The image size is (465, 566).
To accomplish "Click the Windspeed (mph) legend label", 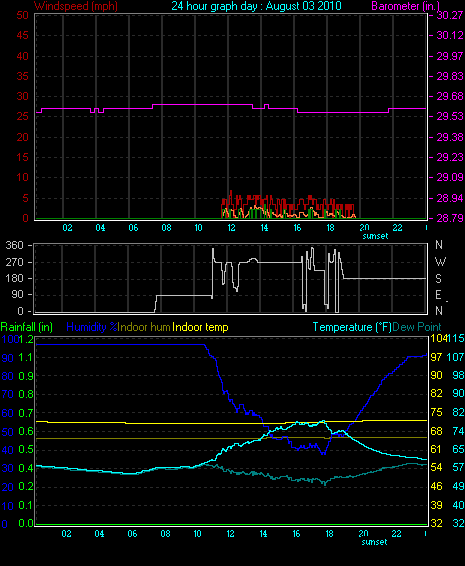I will 75,6.
